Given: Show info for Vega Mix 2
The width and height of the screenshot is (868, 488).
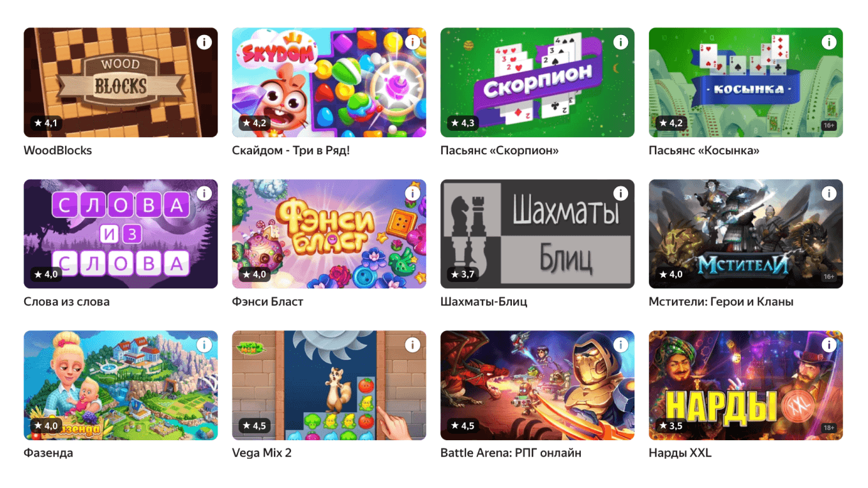Looking at the screenshot, I should coord(412,344).
